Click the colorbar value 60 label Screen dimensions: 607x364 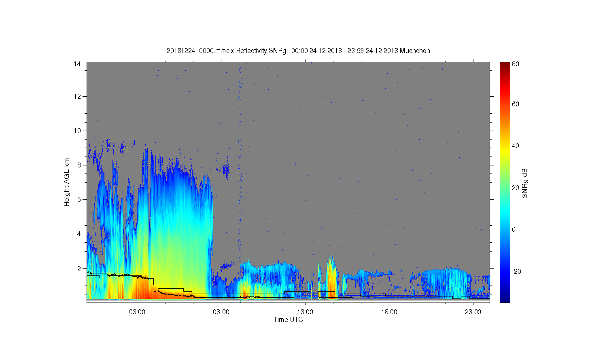516,104
